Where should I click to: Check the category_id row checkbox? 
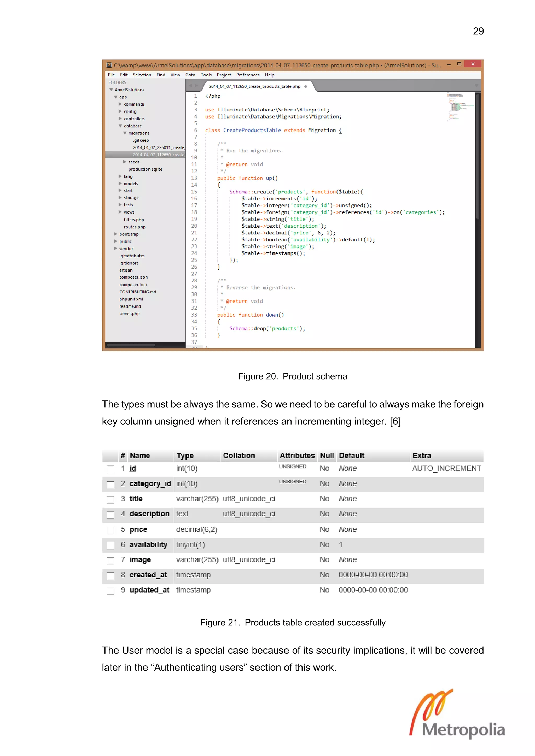click(110, 484)
